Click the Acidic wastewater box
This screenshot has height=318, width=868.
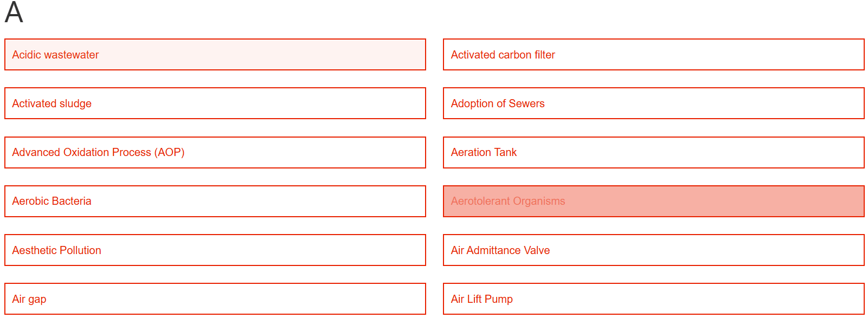pos(215,55)
